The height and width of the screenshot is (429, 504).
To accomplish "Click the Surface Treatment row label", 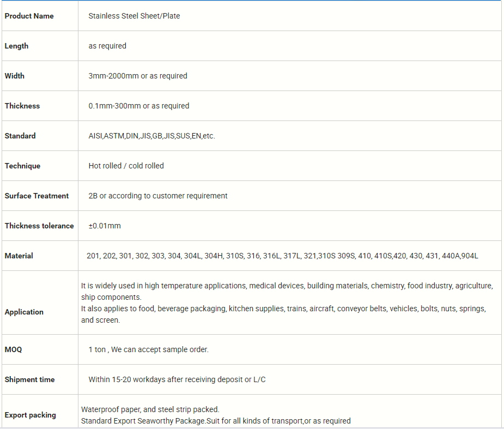I will point(37,196).
